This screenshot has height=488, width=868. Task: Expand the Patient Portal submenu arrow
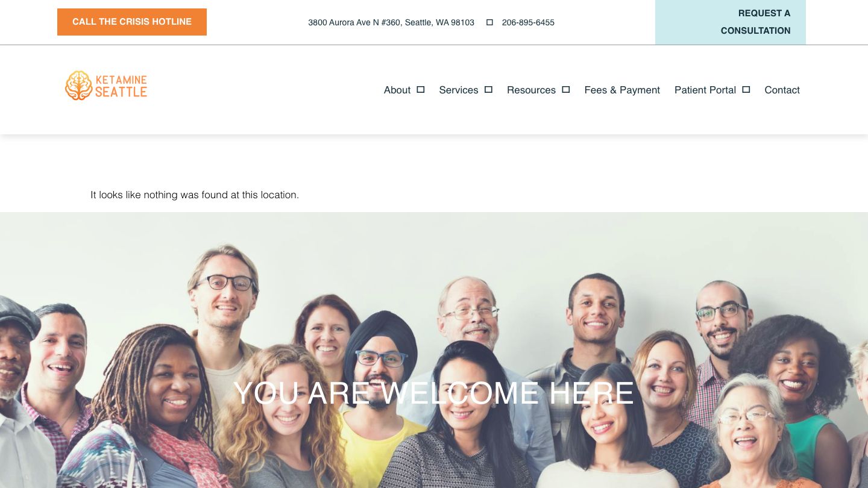[x=746, y=90]
